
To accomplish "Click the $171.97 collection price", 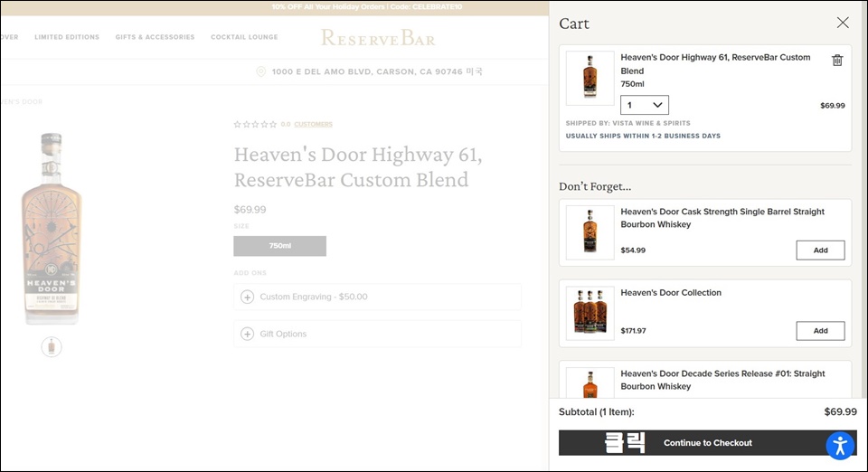I will 633,331.
